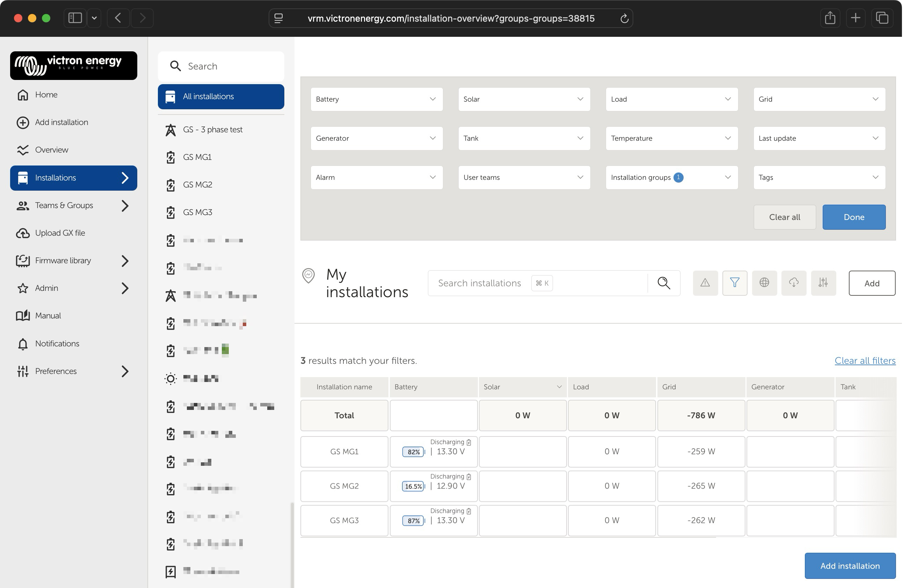The height and width of the screenshot is (588, 903).
Task: Click the Victron Energy logo
Action: tap(74, 66)
